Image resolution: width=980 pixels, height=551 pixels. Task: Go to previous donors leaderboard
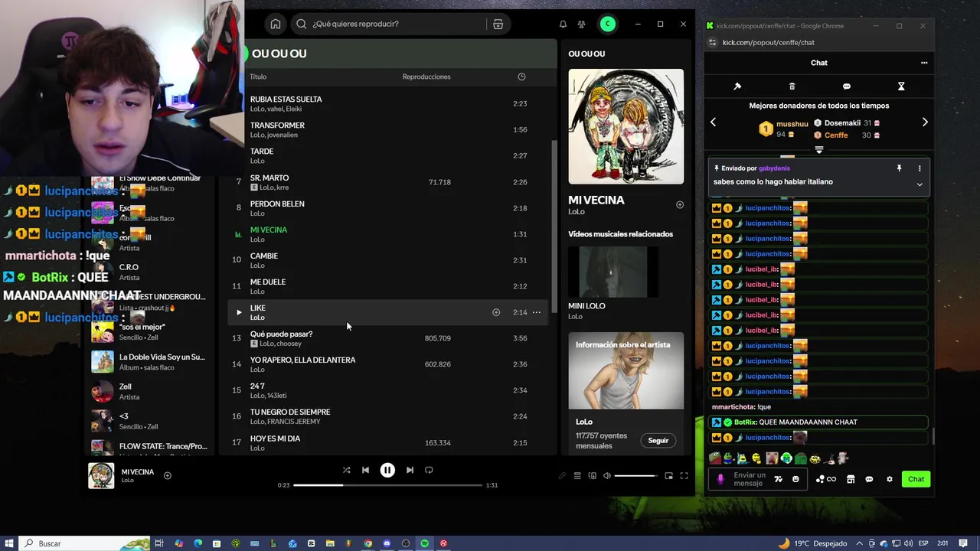pos(713,122)
